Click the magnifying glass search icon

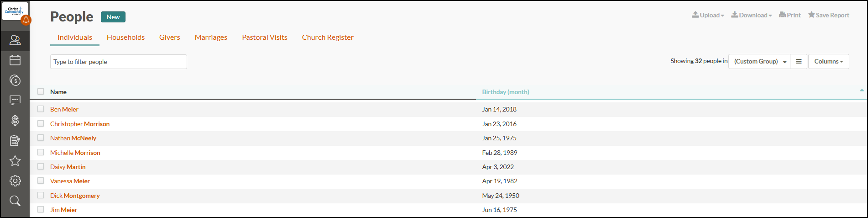pyautogui.click(x=15, y=201)
